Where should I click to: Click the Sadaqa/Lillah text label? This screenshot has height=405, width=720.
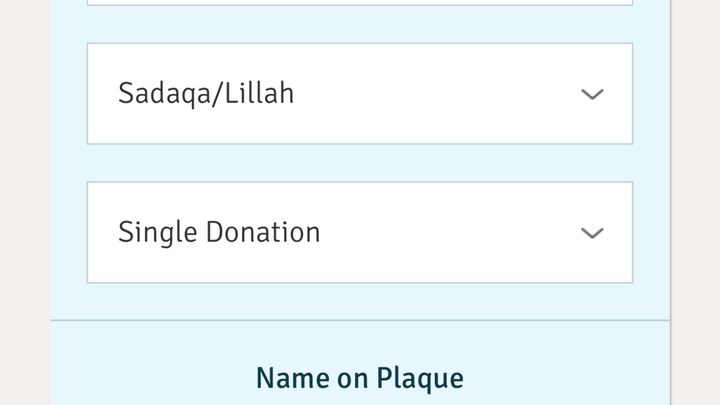206,94
